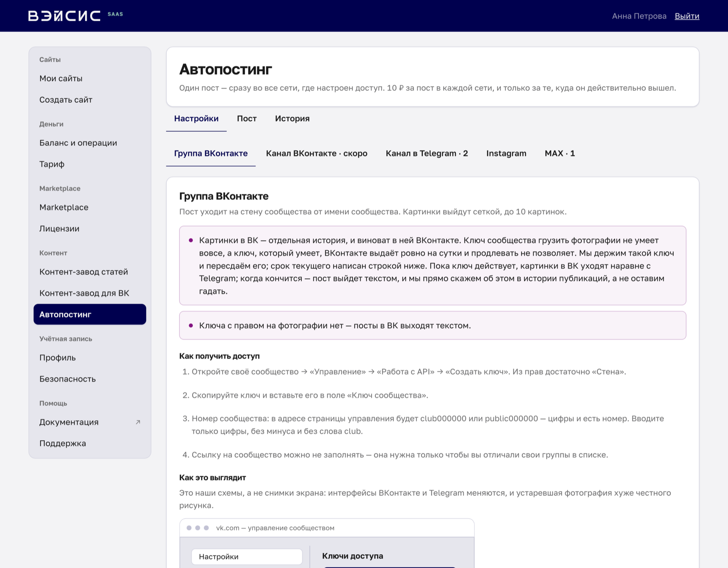Viewport: 728px width, 568px height.
Task: Click vk.com — управление сообществом title
Action: 275,528
